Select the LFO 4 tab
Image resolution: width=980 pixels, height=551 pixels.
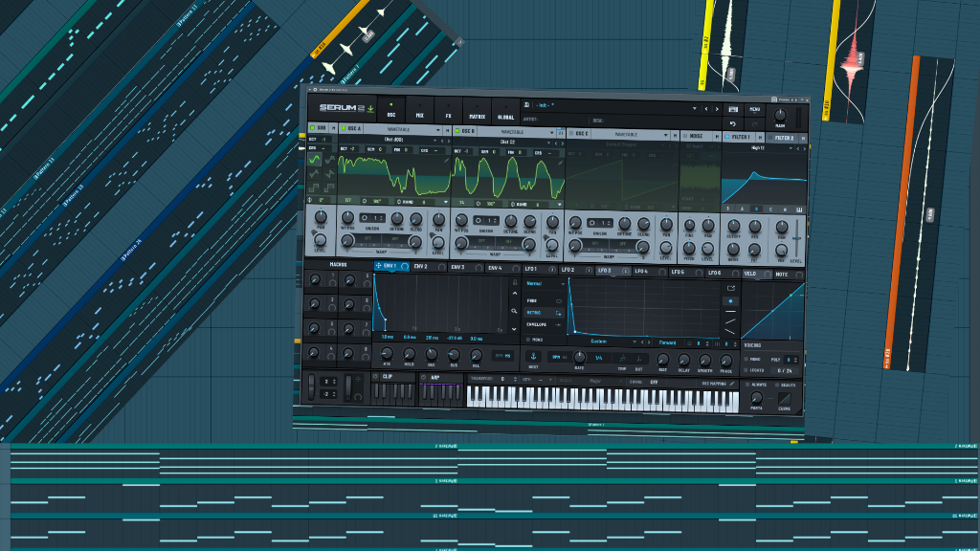point(650,271)
